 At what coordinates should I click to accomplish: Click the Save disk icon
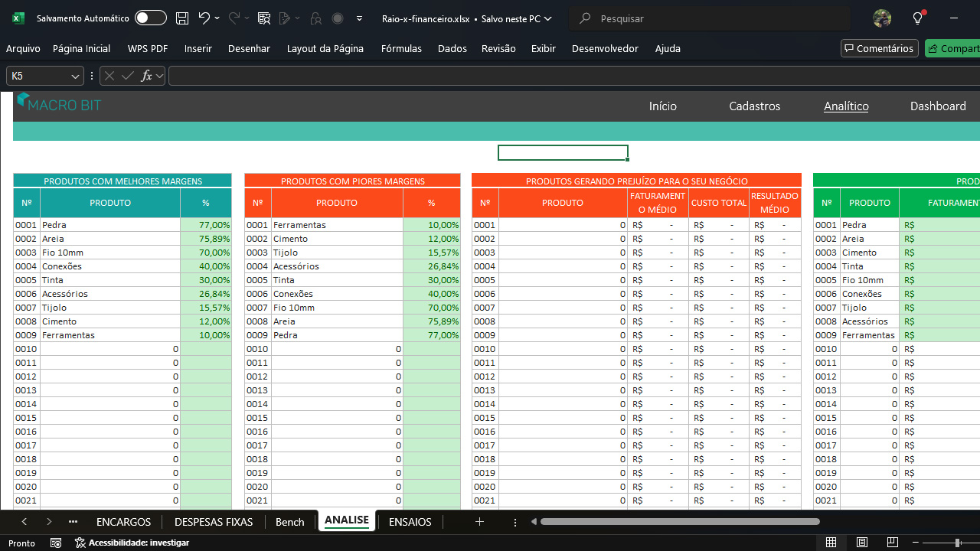[181, 18]
